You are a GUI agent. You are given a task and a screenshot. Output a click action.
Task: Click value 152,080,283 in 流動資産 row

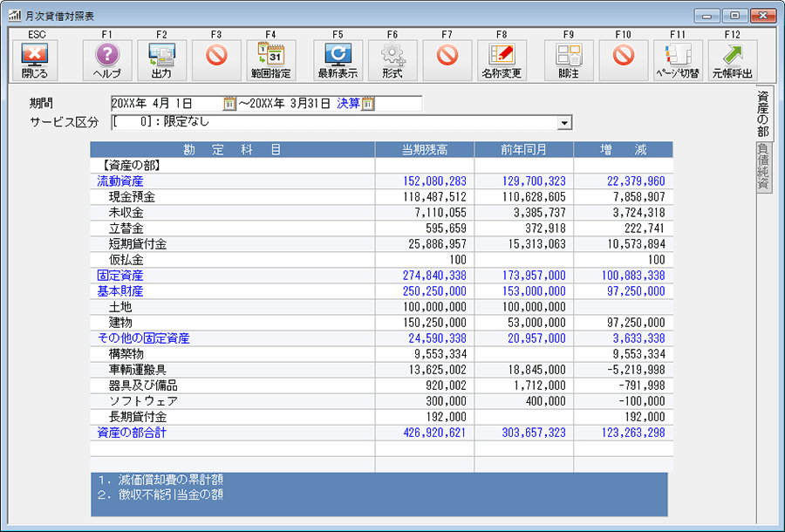434,181
